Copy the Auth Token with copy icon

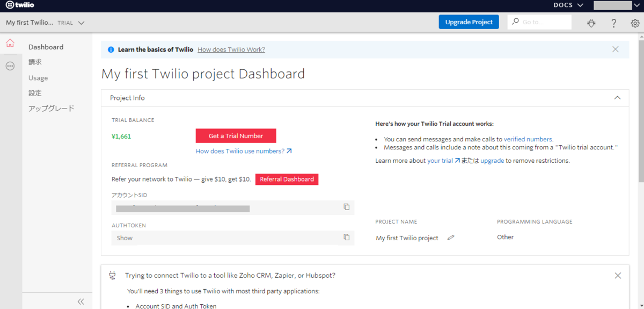pyautogui.click(x=347, y=237)
